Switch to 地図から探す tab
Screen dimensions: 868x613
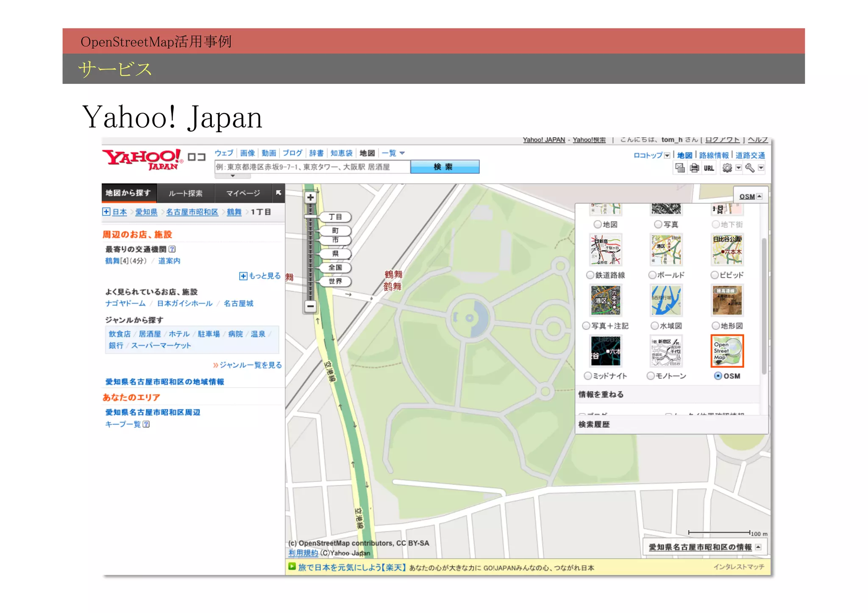129,193
